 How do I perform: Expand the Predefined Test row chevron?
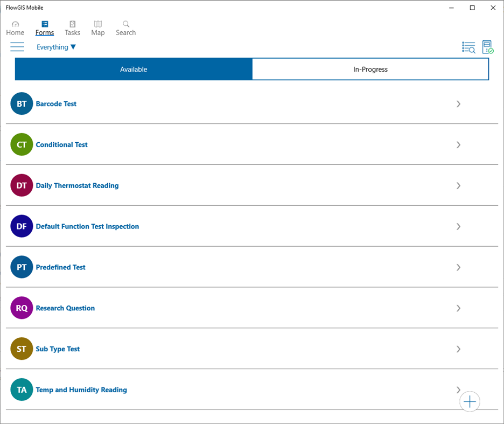coord(458,267)
